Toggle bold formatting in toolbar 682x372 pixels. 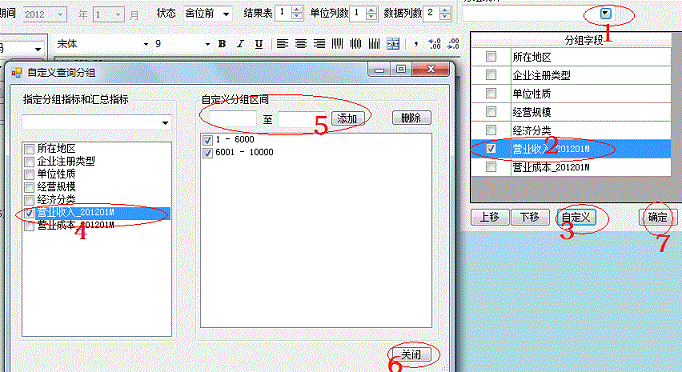222,44
